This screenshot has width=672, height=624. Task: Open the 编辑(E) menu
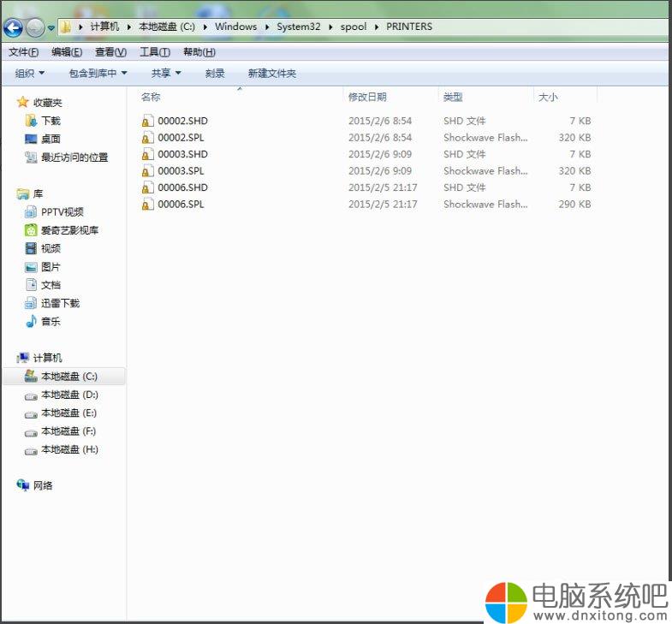click(67, 52)
